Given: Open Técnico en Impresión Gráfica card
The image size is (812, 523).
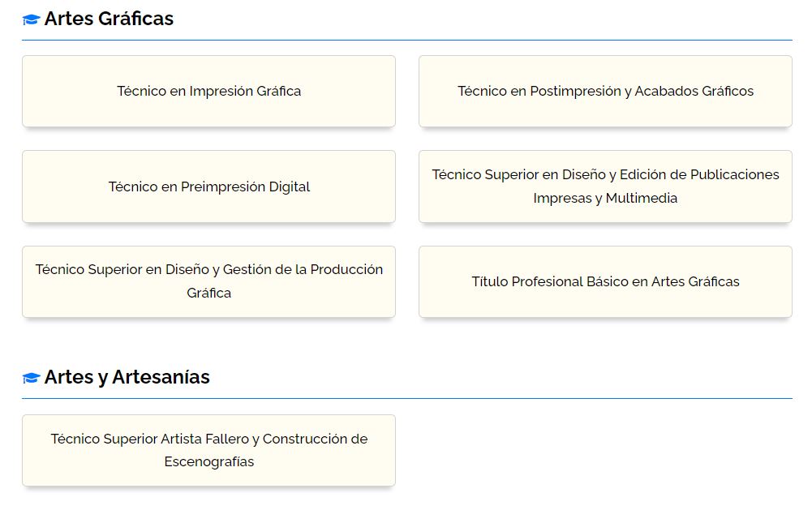Looking at the screenshot, I should (x=208, y=91).
